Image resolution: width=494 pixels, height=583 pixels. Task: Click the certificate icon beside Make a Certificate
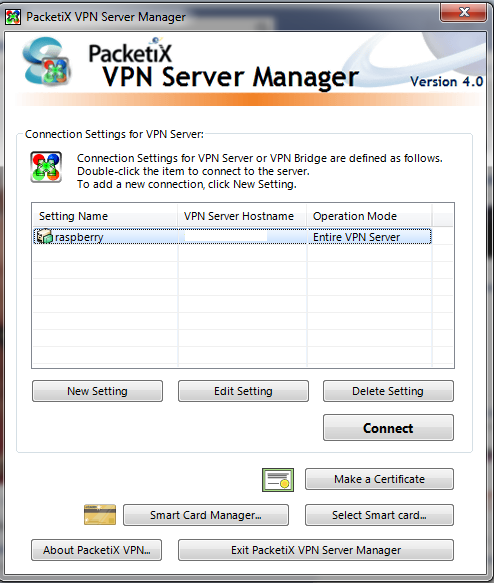tap(278, 480)
